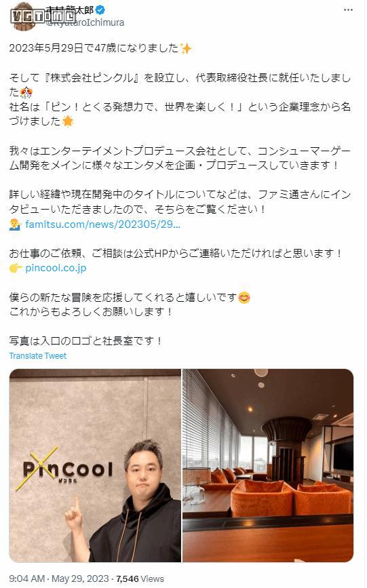The height and width of the screenshot is (588, 367).
Task: Click the VGtime watermark logo
Action: 43,16
